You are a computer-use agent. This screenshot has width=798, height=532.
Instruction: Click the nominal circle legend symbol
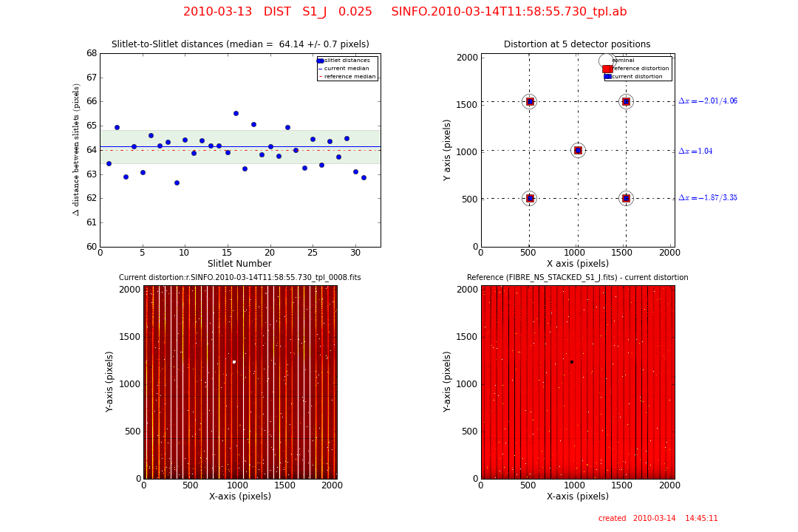(607, 61)
